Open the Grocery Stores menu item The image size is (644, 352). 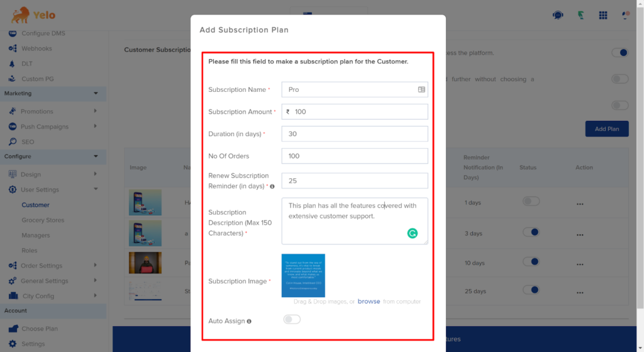tap(43, 220)
